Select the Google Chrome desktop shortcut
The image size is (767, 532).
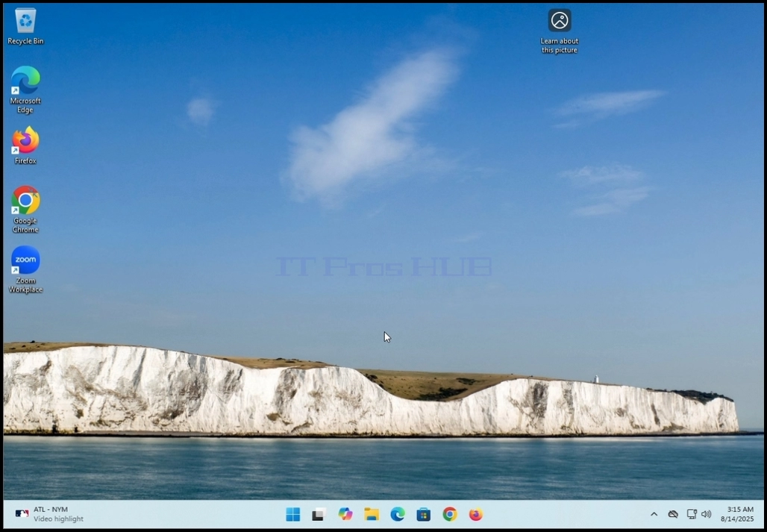tap(25, 209)
